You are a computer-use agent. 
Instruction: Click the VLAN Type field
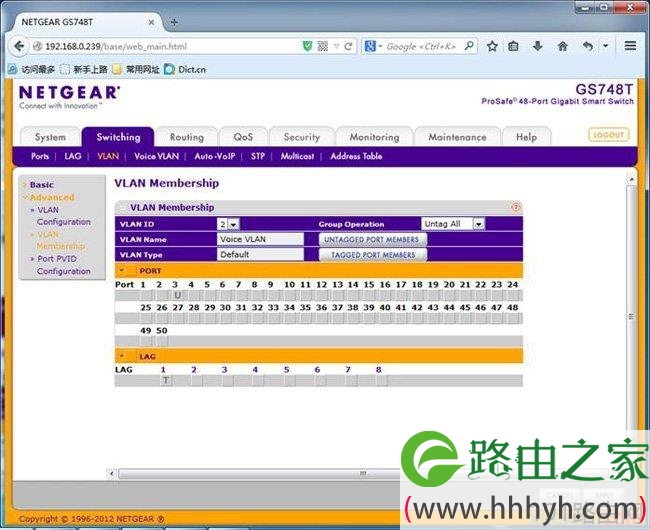(x=260, y=254)
